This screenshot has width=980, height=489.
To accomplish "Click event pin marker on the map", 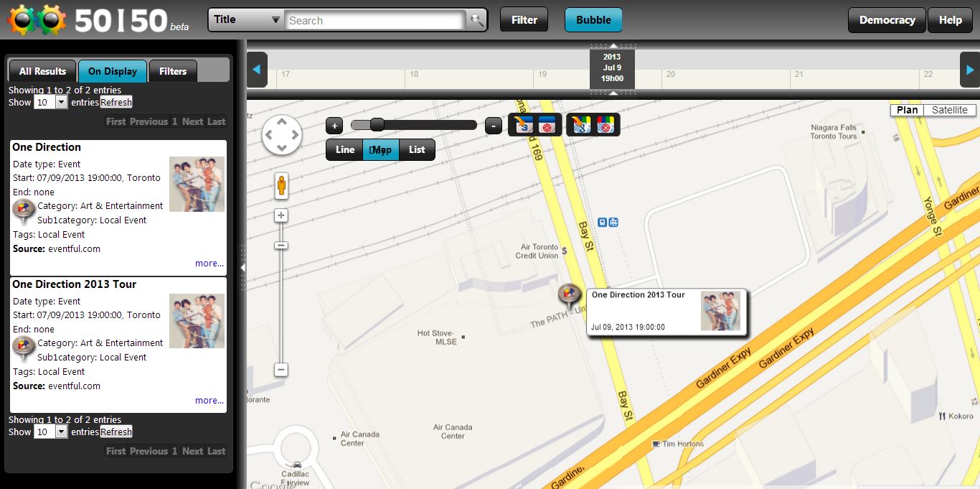I will point(568,297).
